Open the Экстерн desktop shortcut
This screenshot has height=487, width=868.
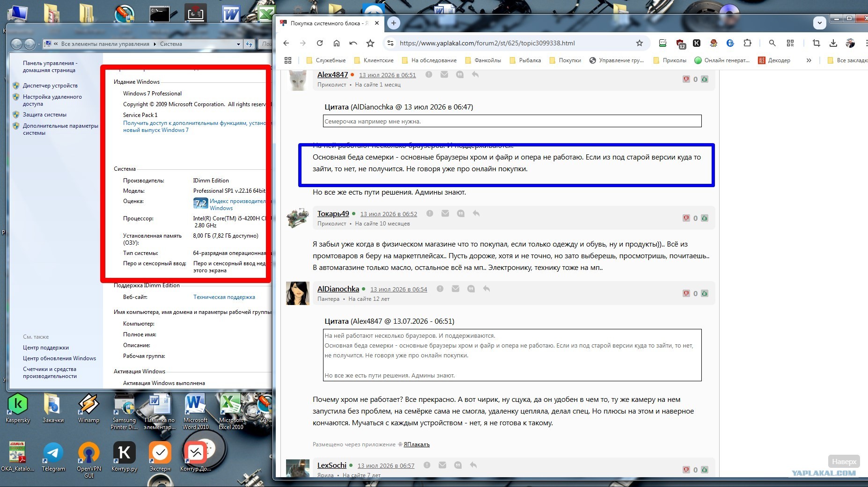[x=160, y=457]
